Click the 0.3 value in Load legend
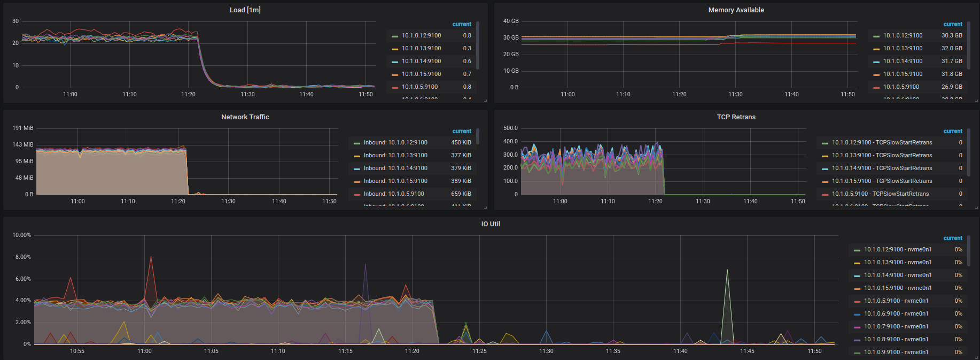 pos(467,48)
